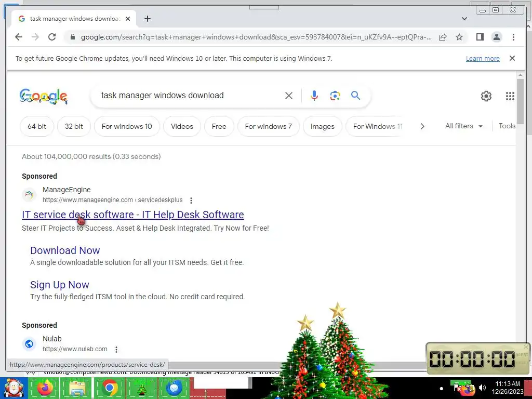Clear the search box text
This screenshot has width=532, height=399.
pos(289,96)
